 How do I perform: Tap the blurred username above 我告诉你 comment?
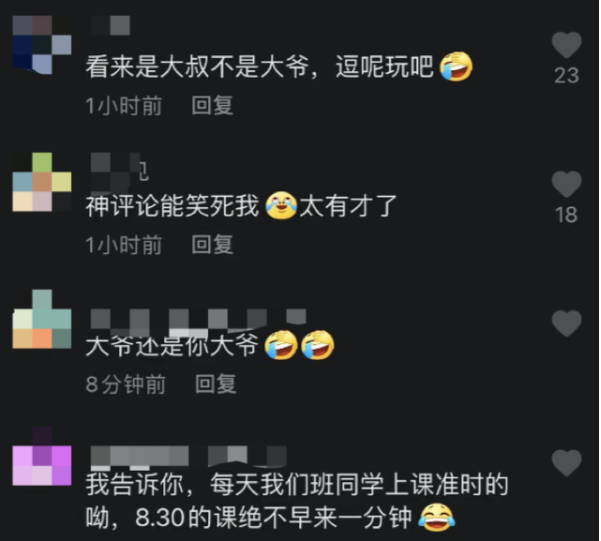[189, 457]
